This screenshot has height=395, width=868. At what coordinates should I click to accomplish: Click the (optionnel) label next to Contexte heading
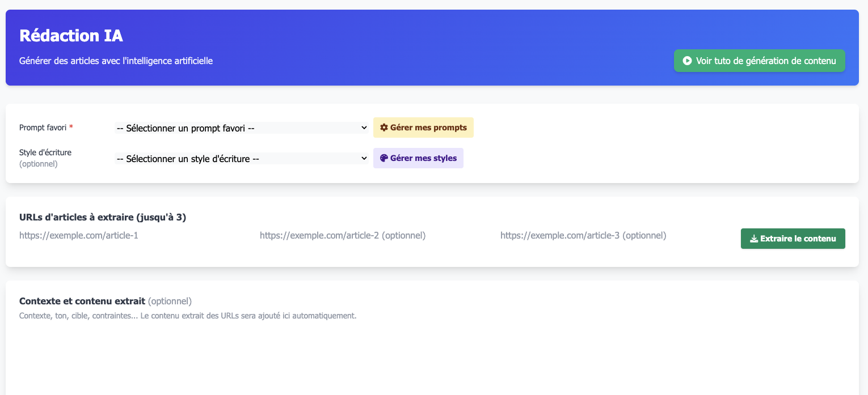[x=169, y=301]
